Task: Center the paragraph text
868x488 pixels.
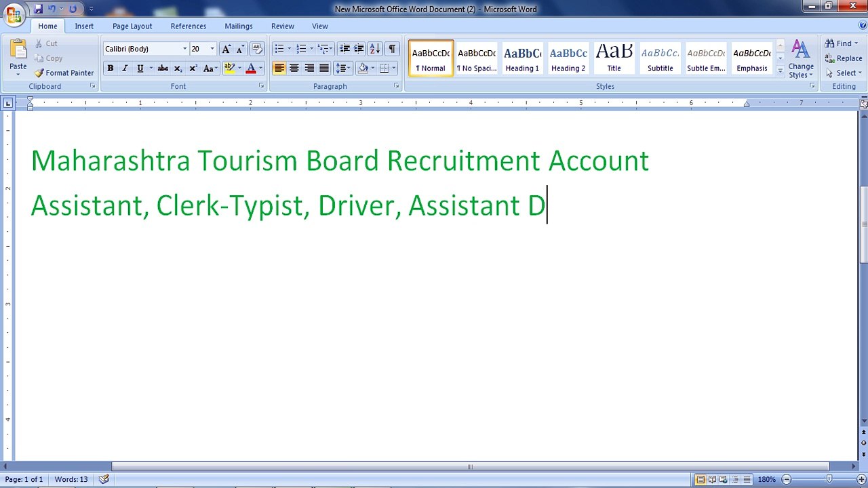Action: (x=294, y=68)
